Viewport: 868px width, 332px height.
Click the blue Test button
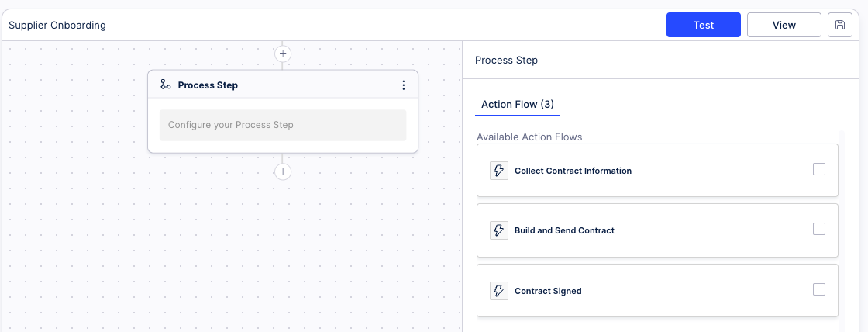tap(704, 25)
